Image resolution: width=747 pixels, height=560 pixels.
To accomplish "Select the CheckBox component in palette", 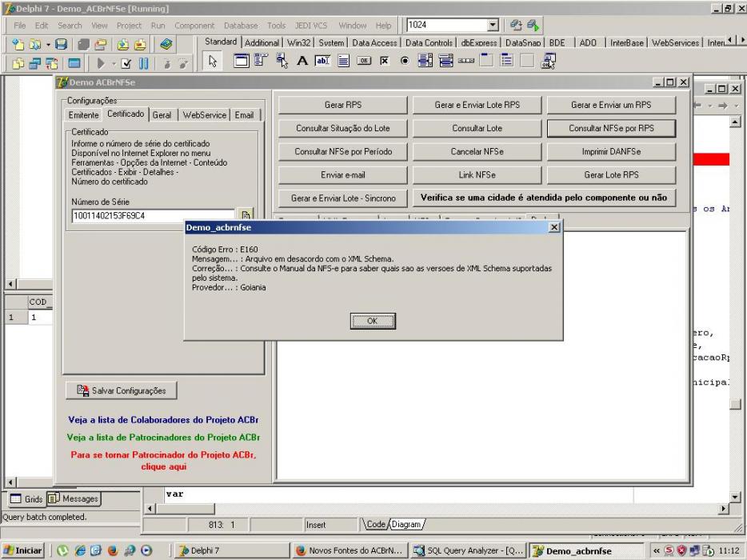I will point(385,61).
